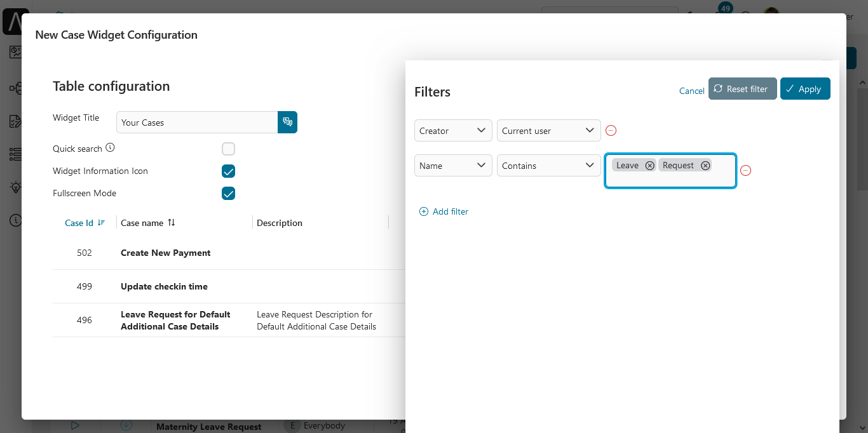Viewport: 868px width, 433px height.
Task: Open the Creator field dropdown
Action: 453,131
